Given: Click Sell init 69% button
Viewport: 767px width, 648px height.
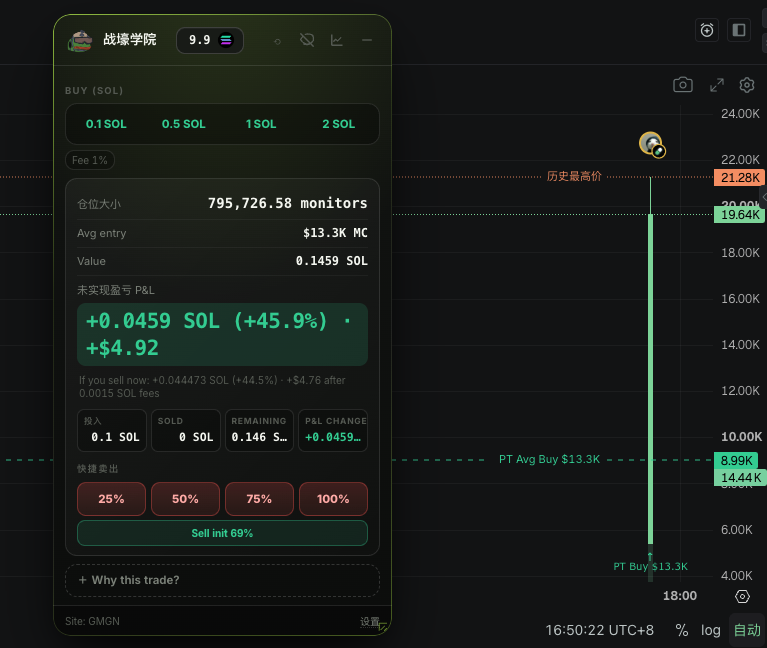Looking at the screenshot, I should click(x=222, y=533).
